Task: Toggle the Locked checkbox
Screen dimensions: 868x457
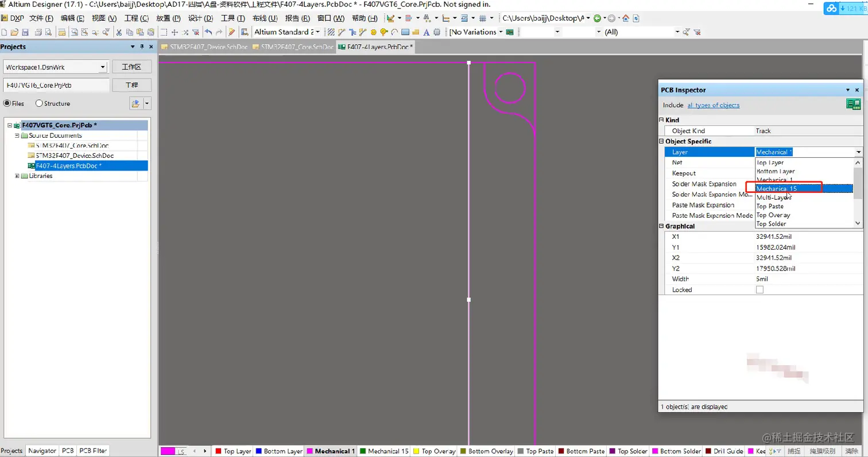Action: 759,290
